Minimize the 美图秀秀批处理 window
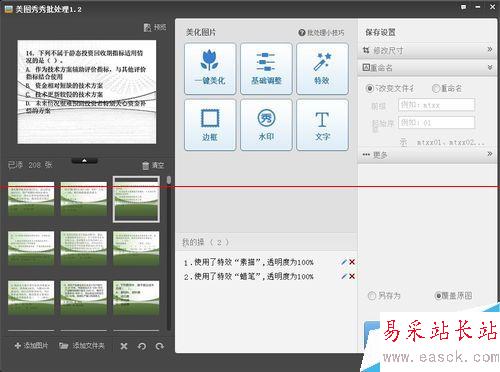Image resolution: width=500 pixels, height=372 pixels. point(478,7)
